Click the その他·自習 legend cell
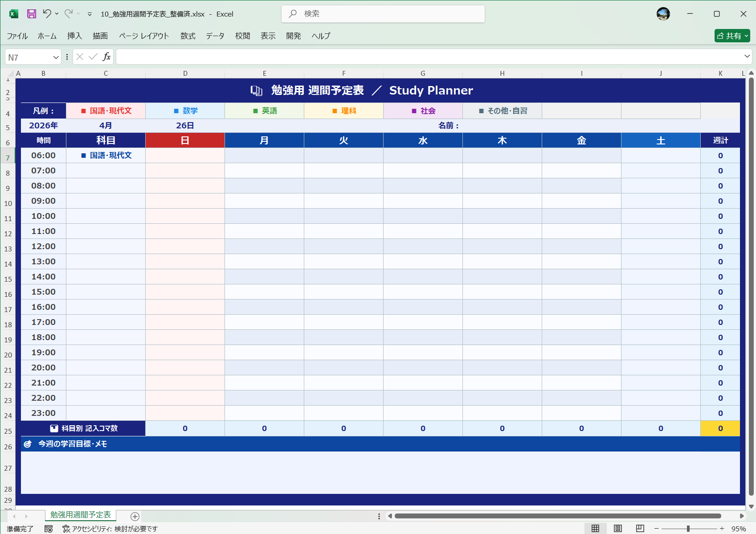 click(503, 111)
